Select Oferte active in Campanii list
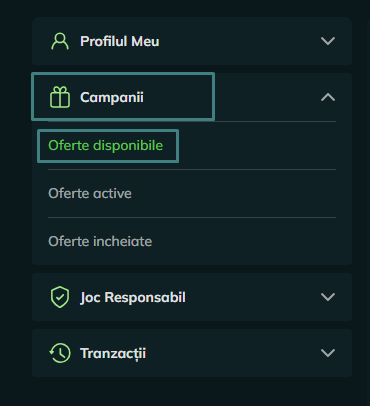Screen dimensions: 370x406 [x=90, y=194]
